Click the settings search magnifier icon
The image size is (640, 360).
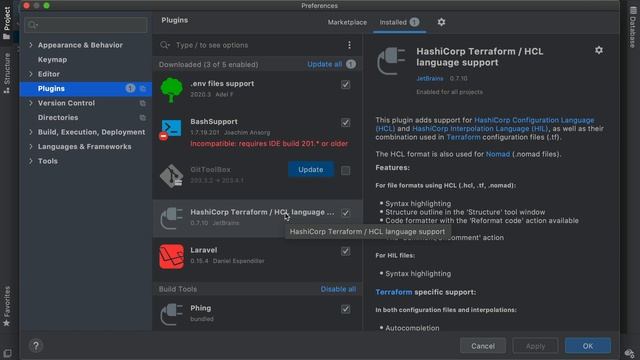tap(33, 25)
